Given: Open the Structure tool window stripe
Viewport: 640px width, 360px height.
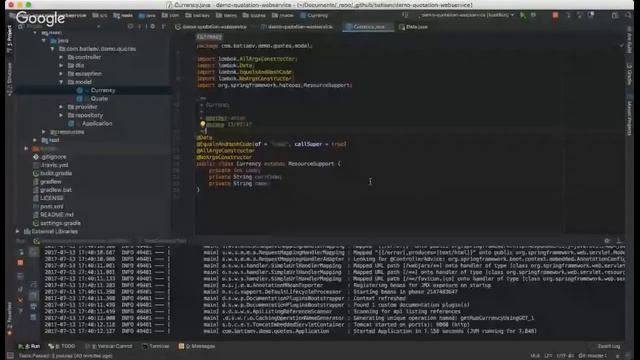Looking at the screenshot, I should click(x=10, y=80).
